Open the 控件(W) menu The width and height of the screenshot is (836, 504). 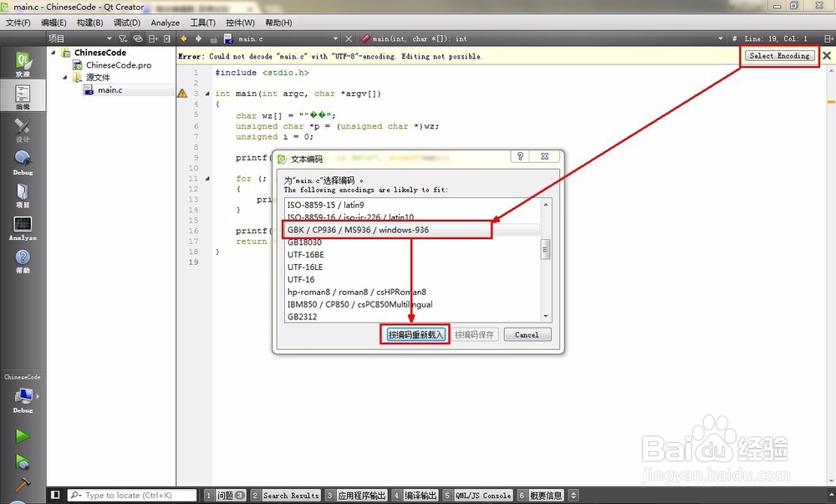[240, 23]
